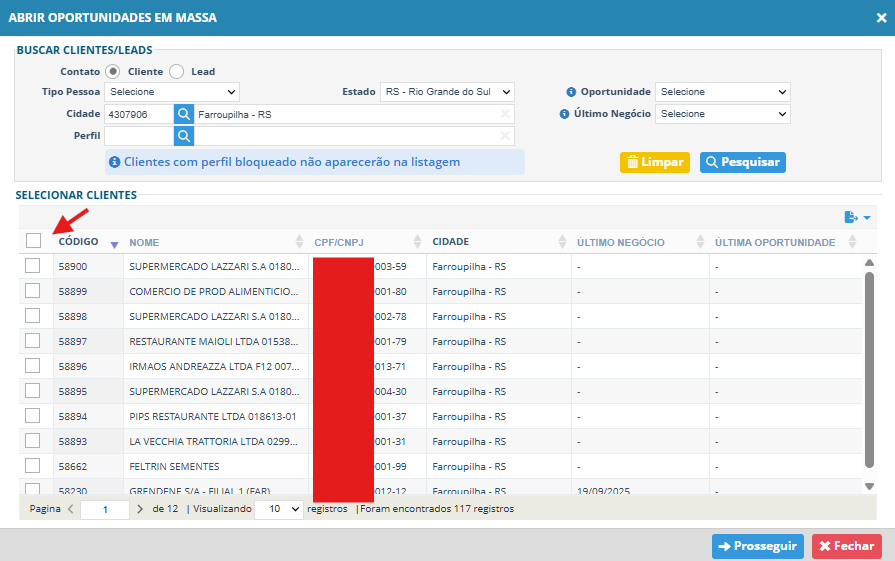Check the select-all clients checkbox
The height and width of the screenshot is (561, 895).
(34, 241)
